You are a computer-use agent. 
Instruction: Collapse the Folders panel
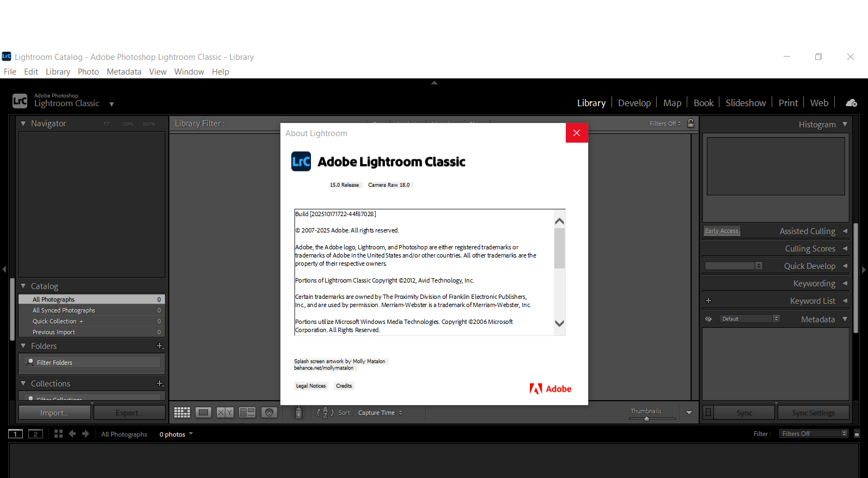click(23, 346)
